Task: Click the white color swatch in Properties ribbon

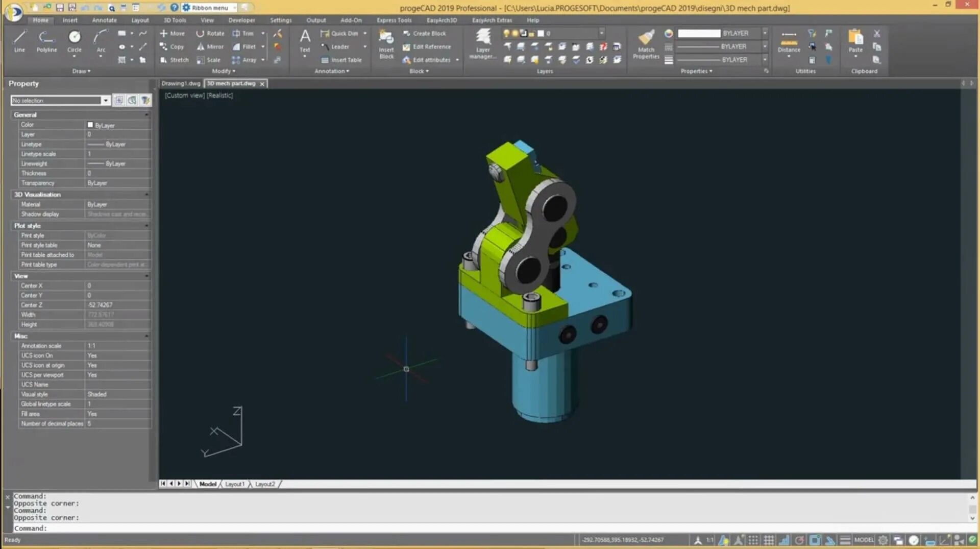Action: click(x=699, y=33)
